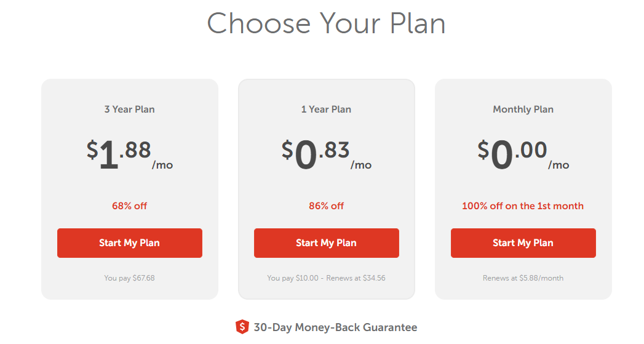Click the $0.00/mo price

[x=523, y=154]
